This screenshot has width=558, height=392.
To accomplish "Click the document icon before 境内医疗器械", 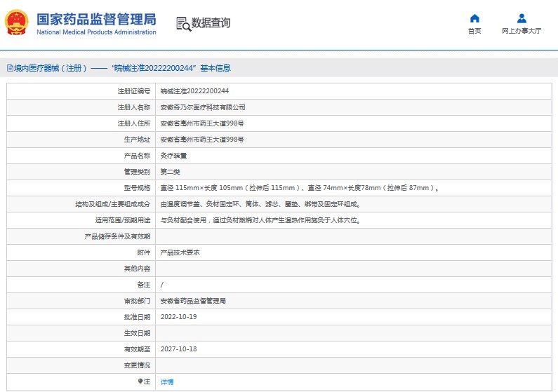I will [x=10, y=69].
